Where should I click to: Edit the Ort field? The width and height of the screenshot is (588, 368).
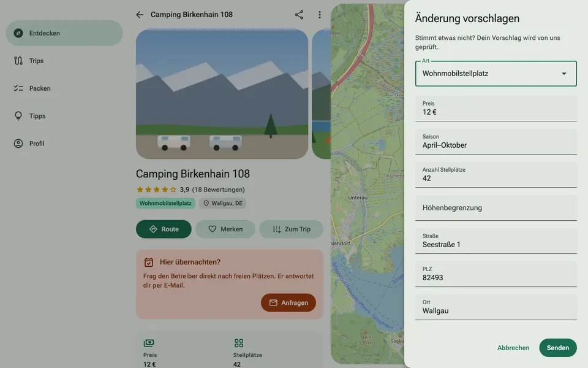coord(496,307)
